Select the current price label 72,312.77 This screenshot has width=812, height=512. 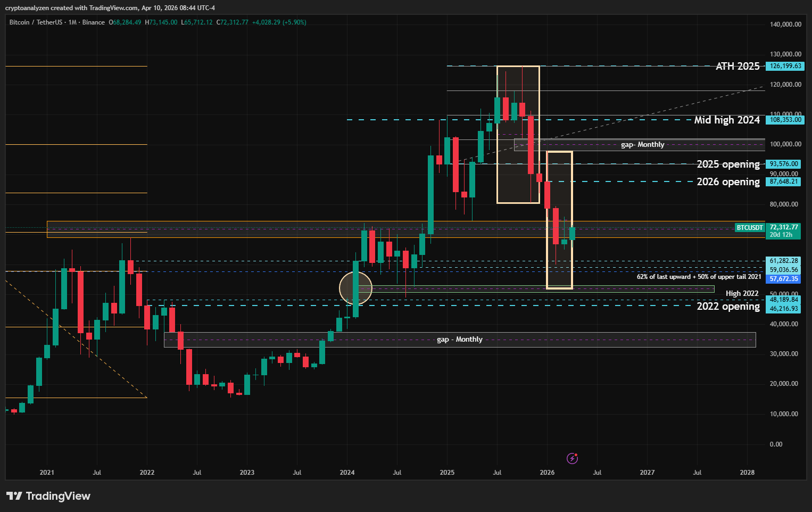click(783, 227)
